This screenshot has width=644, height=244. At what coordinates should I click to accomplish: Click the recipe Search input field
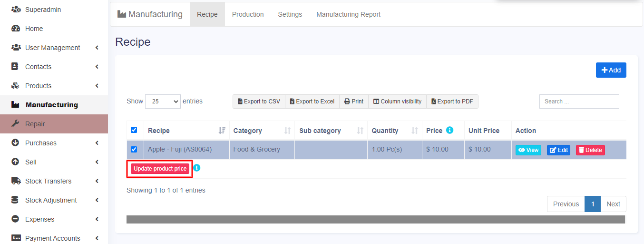(x=579, y=102)
